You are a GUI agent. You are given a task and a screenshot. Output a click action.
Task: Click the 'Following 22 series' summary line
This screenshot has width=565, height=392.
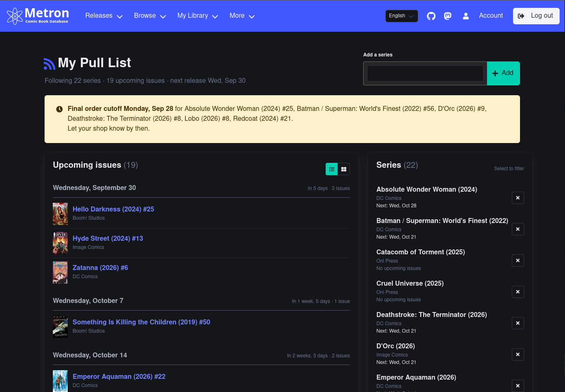pos(145,80)
